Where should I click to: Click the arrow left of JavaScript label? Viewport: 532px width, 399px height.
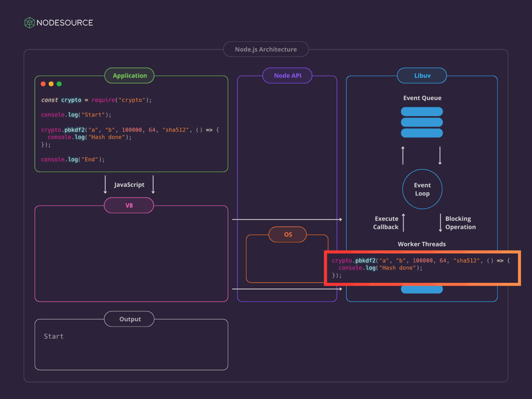(105, 185)
